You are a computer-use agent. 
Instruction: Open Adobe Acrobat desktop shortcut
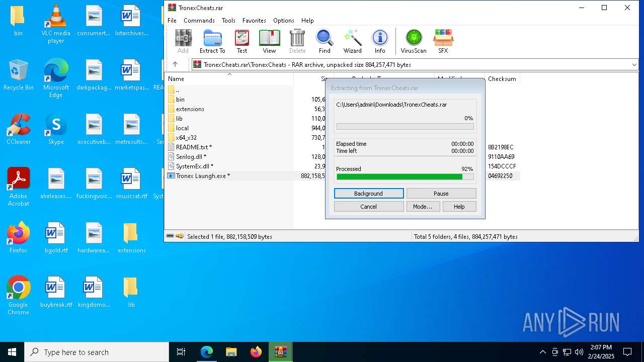click(x=18, y=187)
